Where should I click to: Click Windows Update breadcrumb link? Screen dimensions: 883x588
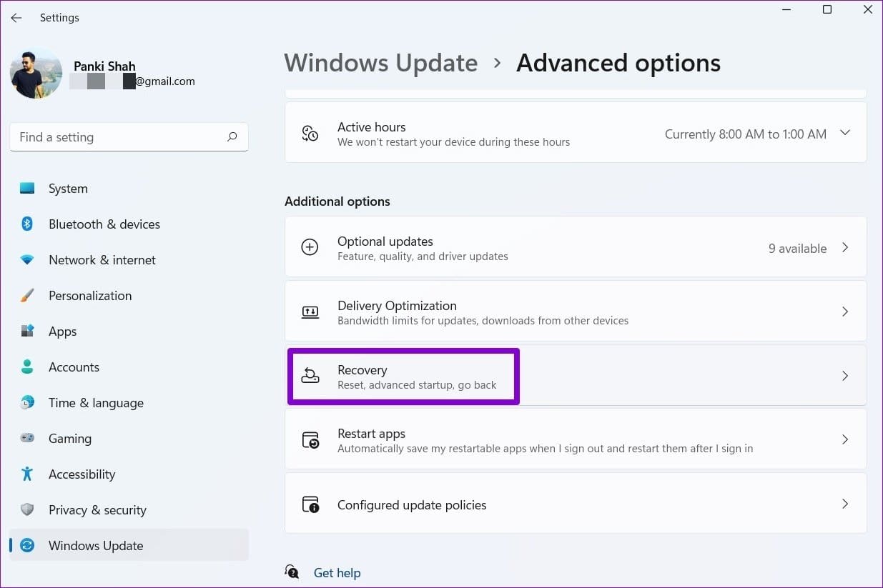[x=380, y=63]
